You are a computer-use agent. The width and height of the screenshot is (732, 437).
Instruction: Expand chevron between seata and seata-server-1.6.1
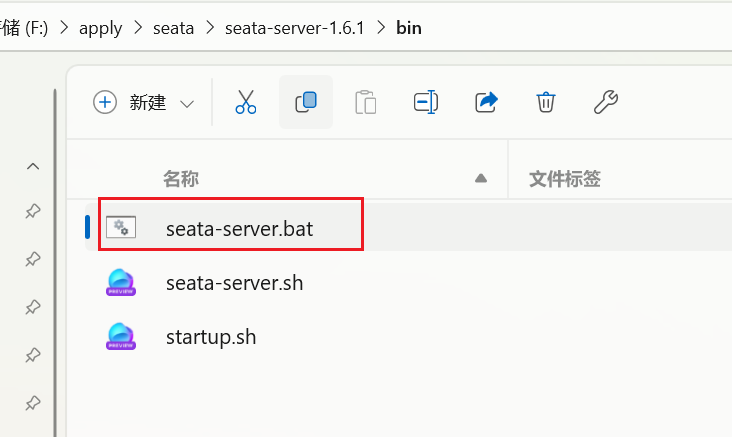[210, 28]
